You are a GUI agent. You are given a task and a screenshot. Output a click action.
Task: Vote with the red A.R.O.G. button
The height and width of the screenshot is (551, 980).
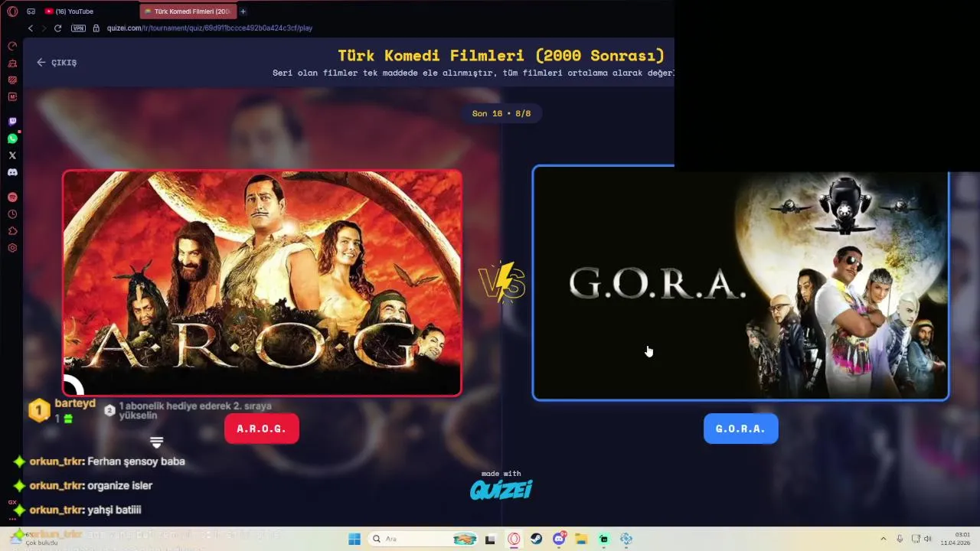[x=261, y=429]
